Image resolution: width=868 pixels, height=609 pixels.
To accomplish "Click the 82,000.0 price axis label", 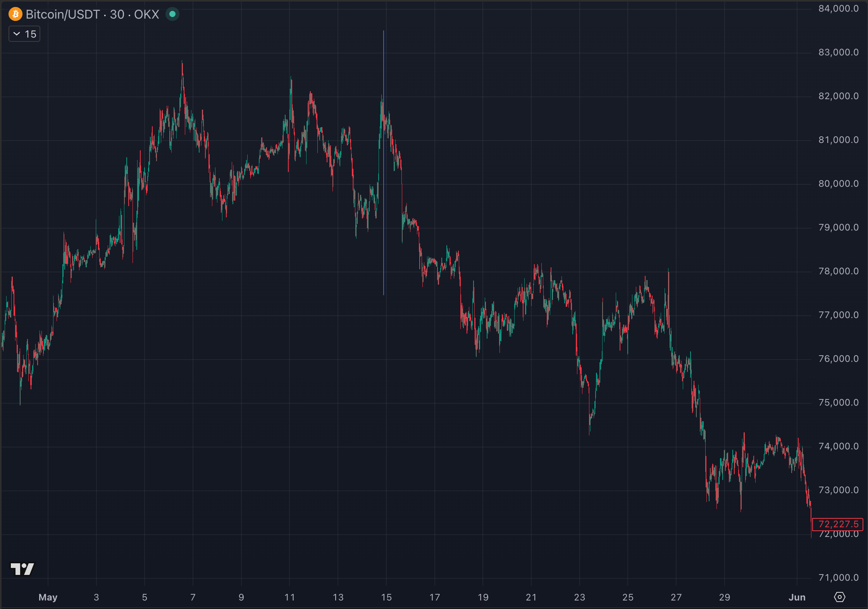I will point(839,96).
